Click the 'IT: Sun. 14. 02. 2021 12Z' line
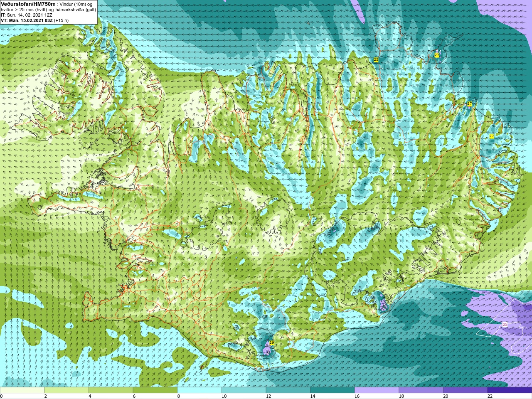 [x=27, y=15]
